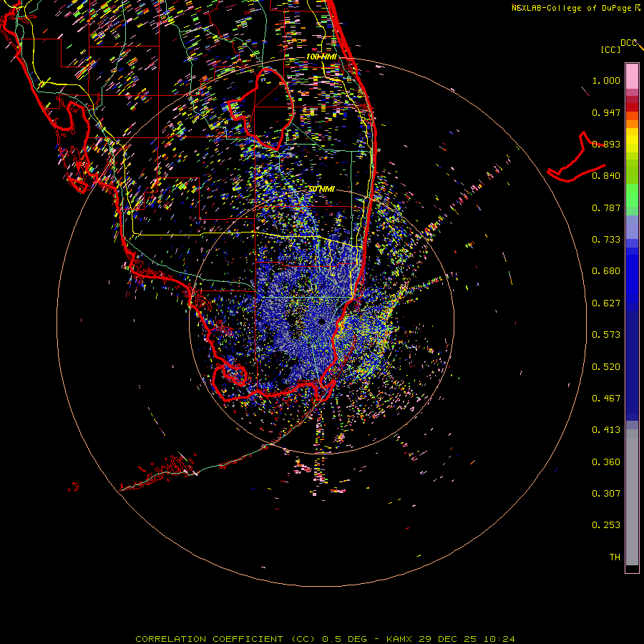Pick the bright green segment of the color bar

(x=632, y=195)
